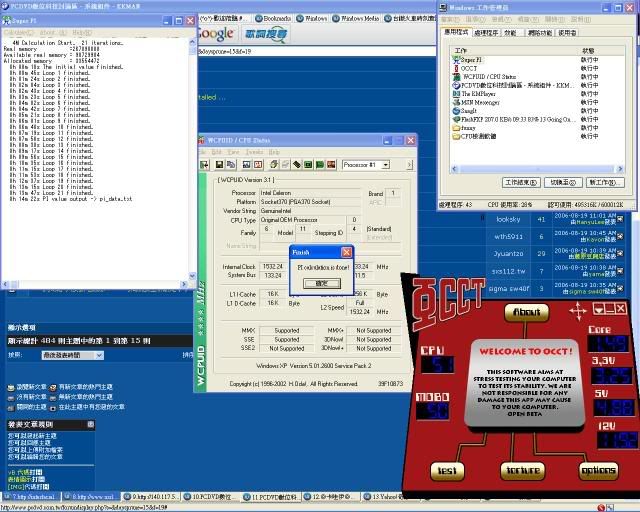
Task: Click the Google logo in browser toolbar
Action: tap(216, 36)
